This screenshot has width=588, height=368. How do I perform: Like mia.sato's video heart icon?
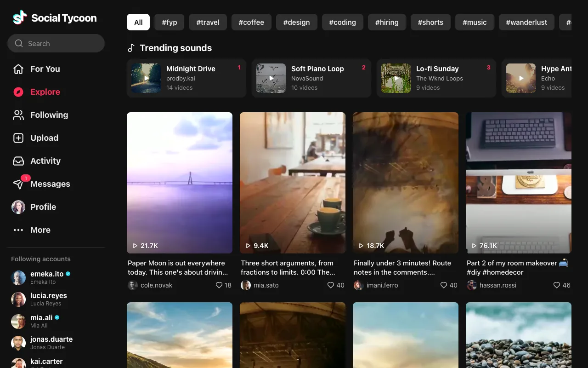[331, 285]
